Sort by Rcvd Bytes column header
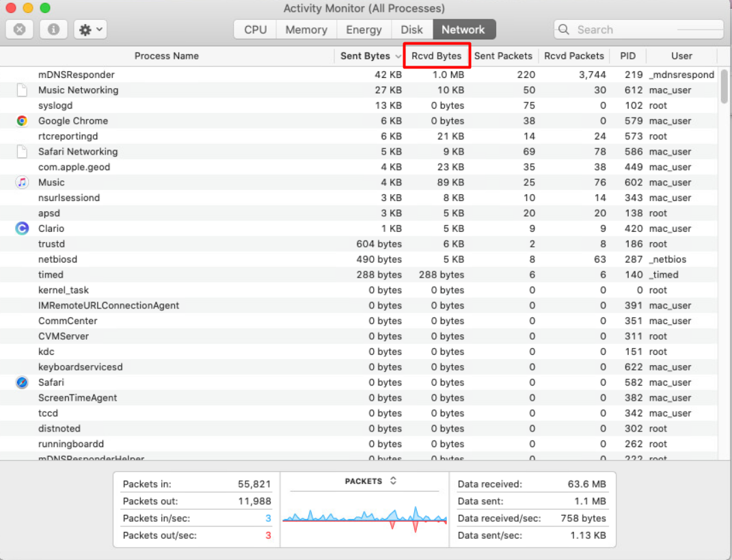The width and height of the screenshot is (732, 560). 437,56
